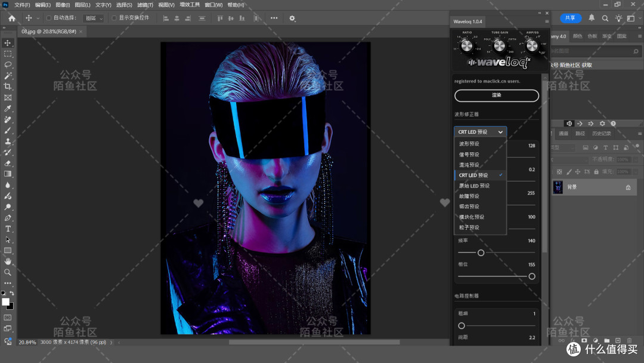644x363 pixels.
Task: Click the blue 共享 button
Action: (x=571, y=18)
